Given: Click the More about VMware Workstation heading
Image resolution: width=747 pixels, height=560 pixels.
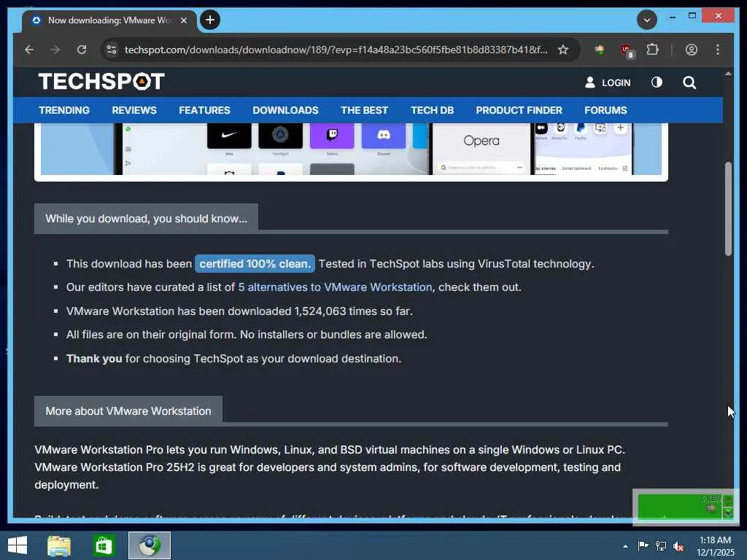Looking at the screenshot, I should [x=128, y=411].
